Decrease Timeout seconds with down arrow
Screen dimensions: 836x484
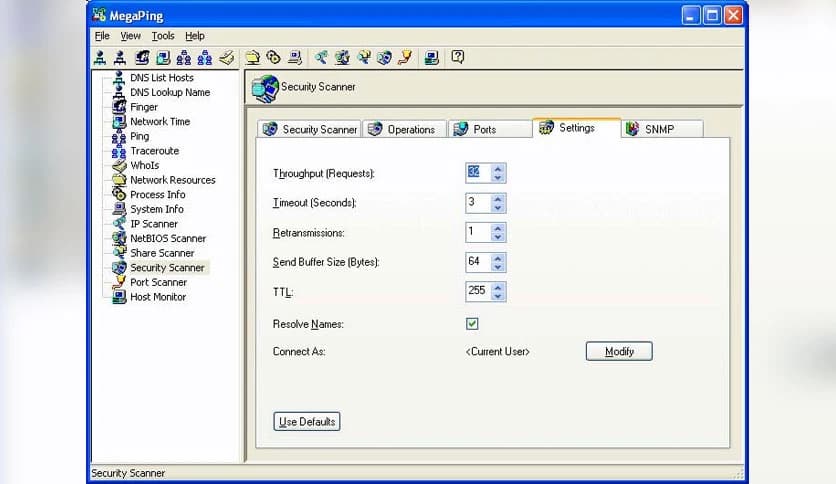tap(498, 207)
